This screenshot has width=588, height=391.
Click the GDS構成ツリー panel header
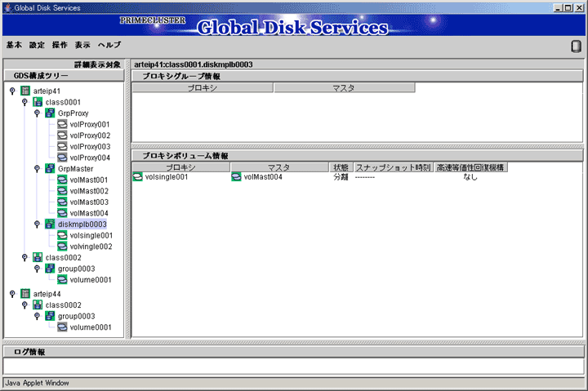pos(64,76)
